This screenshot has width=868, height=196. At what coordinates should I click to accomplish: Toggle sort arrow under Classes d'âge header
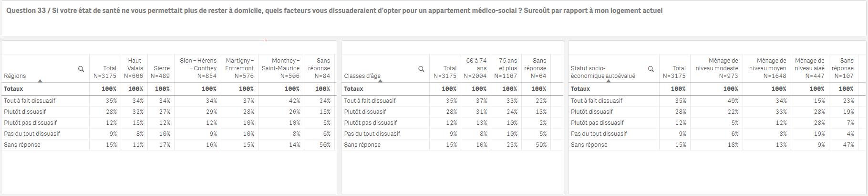click(380, 81)
